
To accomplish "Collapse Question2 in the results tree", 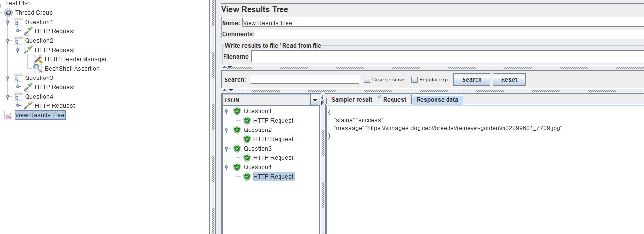I will coord(227,130).
